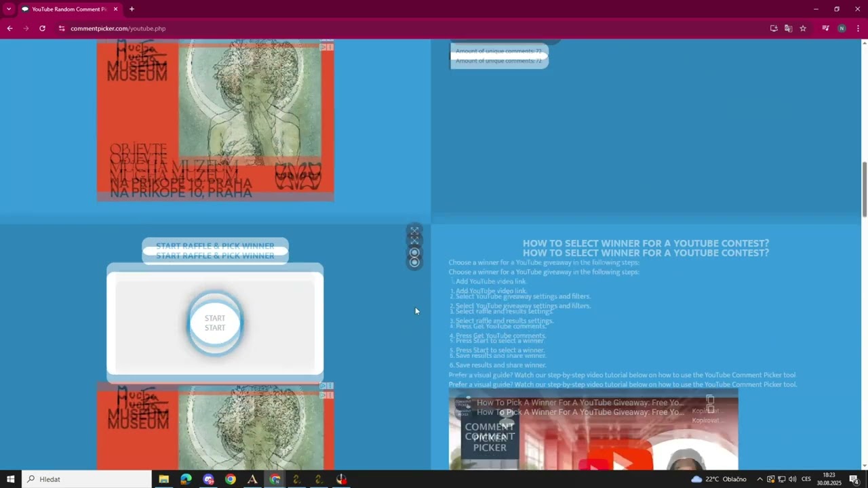
Task: Open the clock and date 18:23 panel
Action: pyautogui.click(x=829, y=479)
